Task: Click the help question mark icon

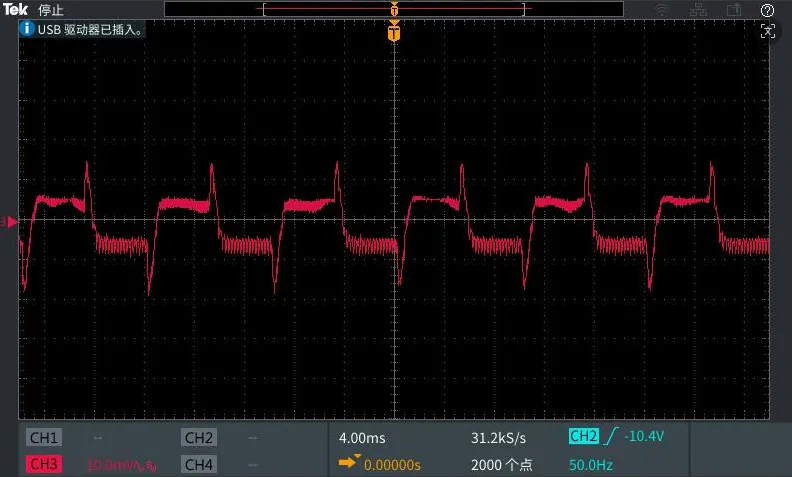Action: pos(767,10)
